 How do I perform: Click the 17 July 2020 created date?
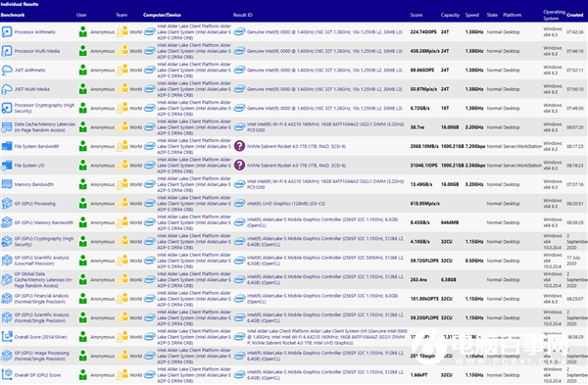coord(574,261)
